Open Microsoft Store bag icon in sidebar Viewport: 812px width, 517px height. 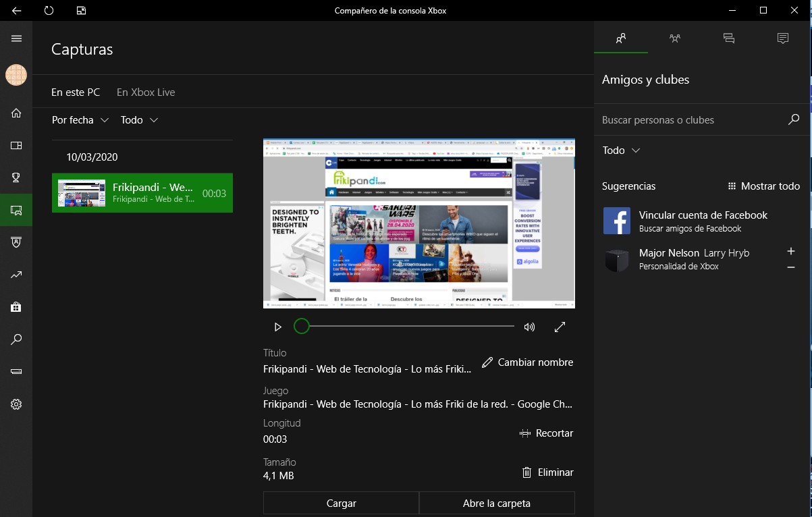pyautogui.click(x=16, y=307)
